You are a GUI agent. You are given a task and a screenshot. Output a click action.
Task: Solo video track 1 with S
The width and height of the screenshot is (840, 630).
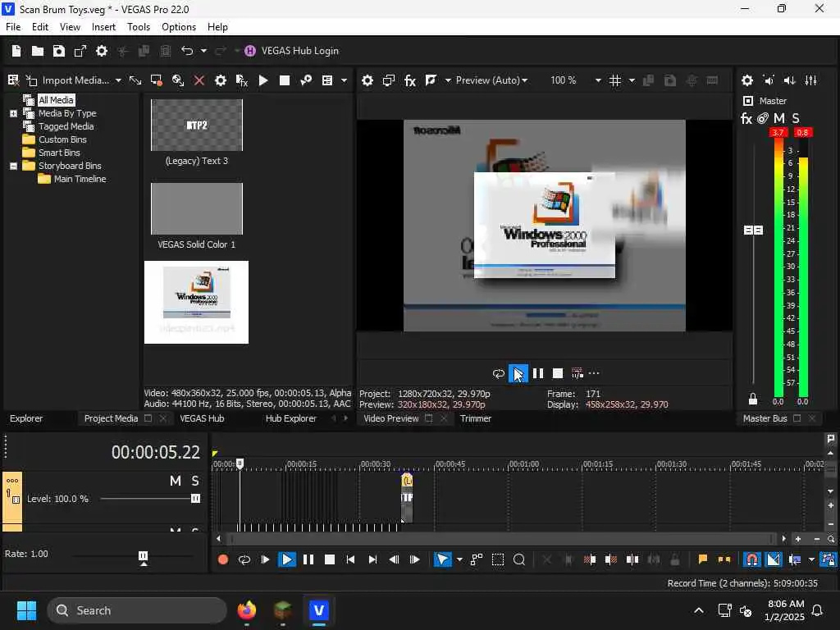pyautogui.click(x=195, y=481)
